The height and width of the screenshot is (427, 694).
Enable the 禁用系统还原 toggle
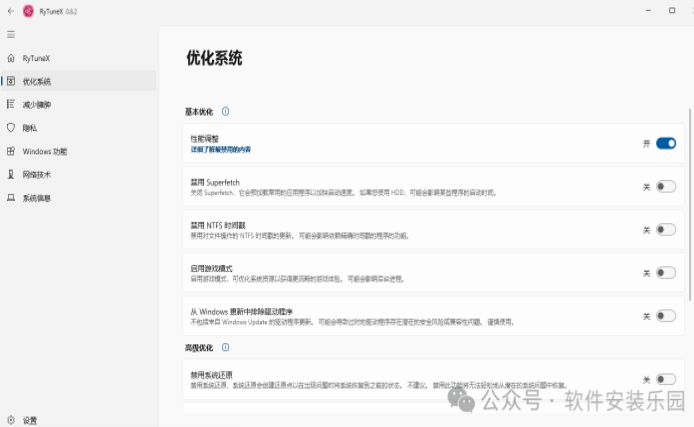[666, 379]
